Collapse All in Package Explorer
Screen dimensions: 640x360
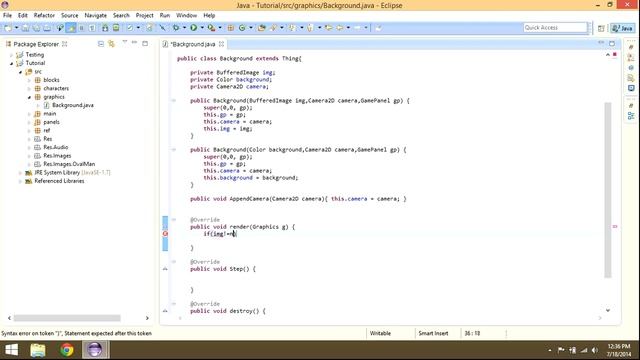point(101,44)
